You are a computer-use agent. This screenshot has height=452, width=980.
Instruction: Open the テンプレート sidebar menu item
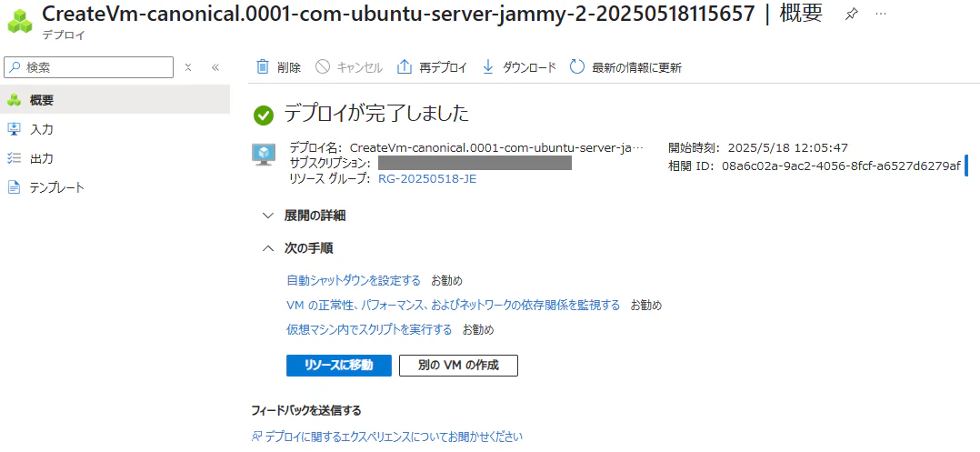point(115,187)
